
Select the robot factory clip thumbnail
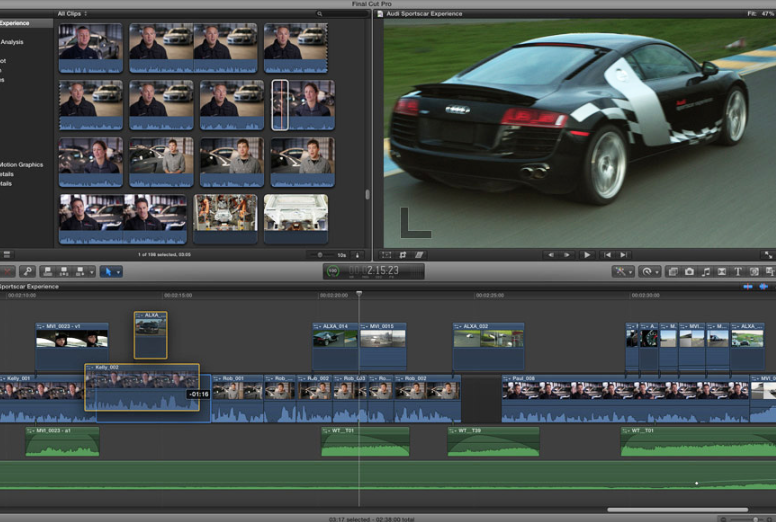pos(225,219)
